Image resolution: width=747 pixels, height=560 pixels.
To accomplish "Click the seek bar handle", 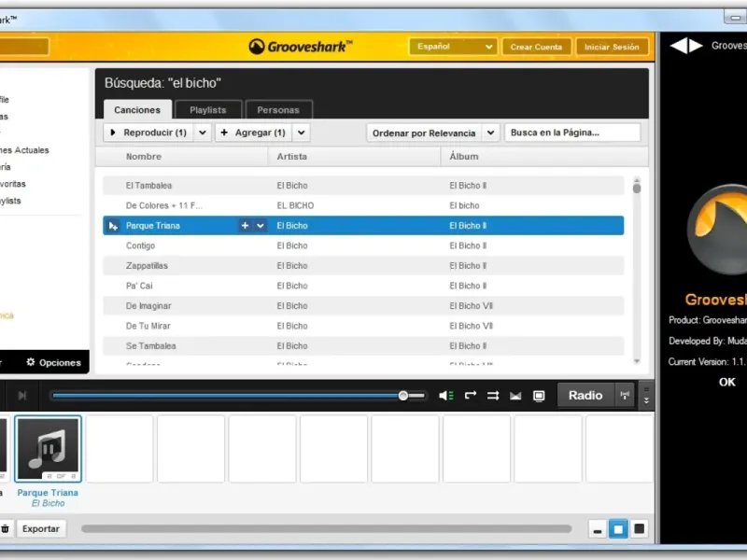I will 403,395.
